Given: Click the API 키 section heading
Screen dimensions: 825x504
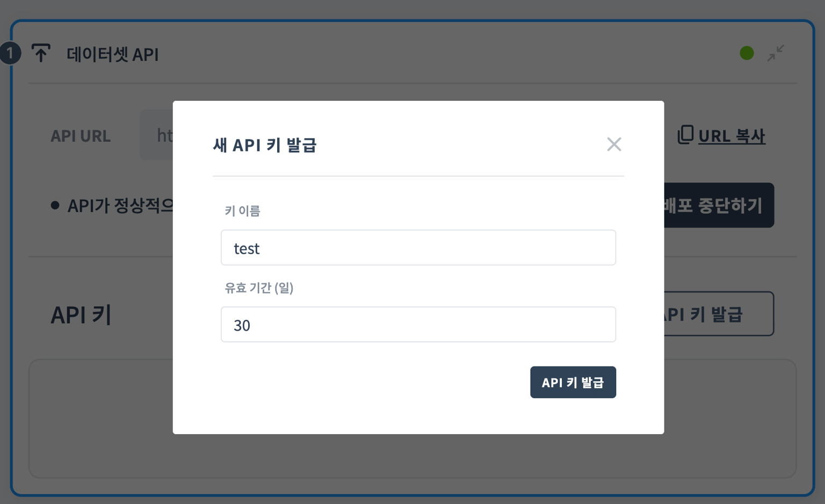Looking at the screenshot, I should click(x=80, y=315).
